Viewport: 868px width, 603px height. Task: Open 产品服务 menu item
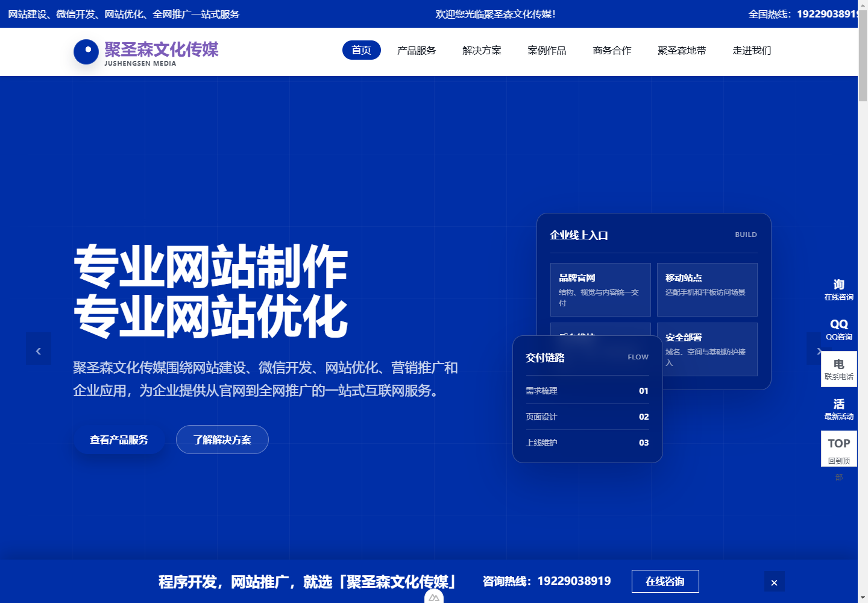[417, 50]
